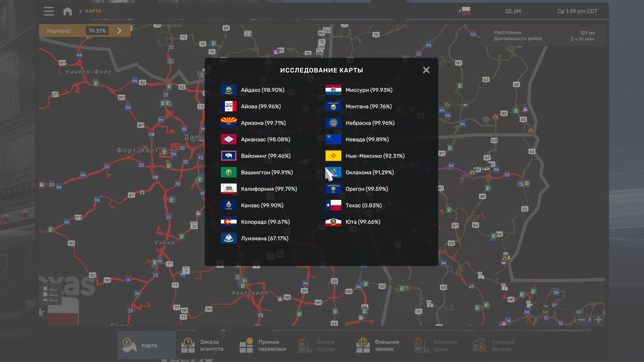Switch to the Карта tab
Viewport: 644px width, 362px height.
[146, 345]
